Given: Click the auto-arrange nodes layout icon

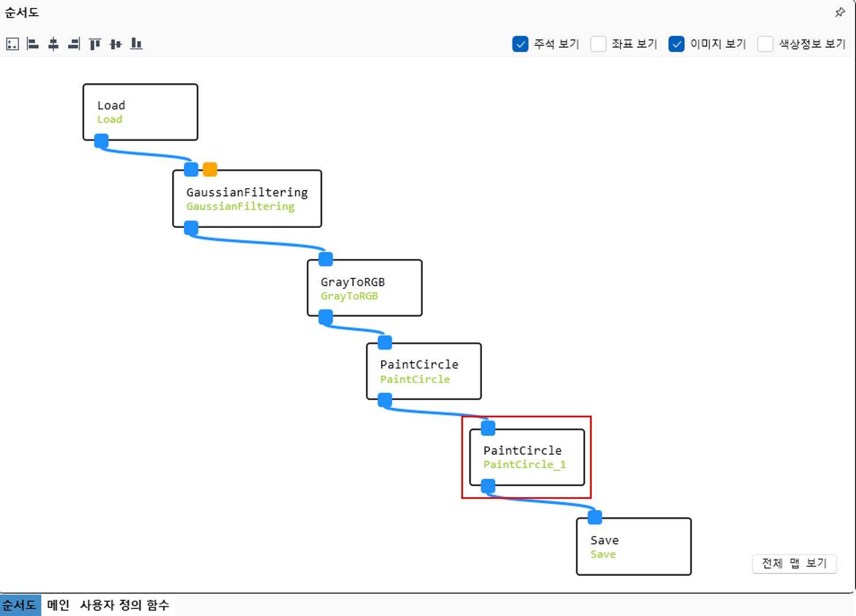Looking at the screenshot, I should point(12,44).
